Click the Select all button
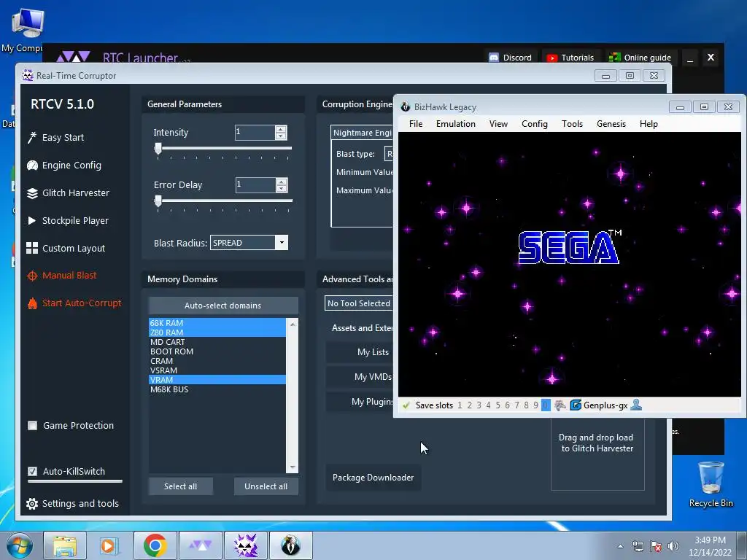Image resolution: width=747 pixels, height=560 pixels. tap(181, 486)
